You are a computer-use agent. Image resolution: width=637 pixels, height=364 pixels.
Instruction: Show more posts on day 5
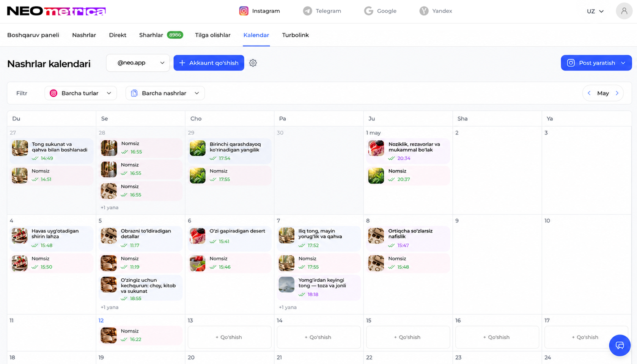coord(109,308)
